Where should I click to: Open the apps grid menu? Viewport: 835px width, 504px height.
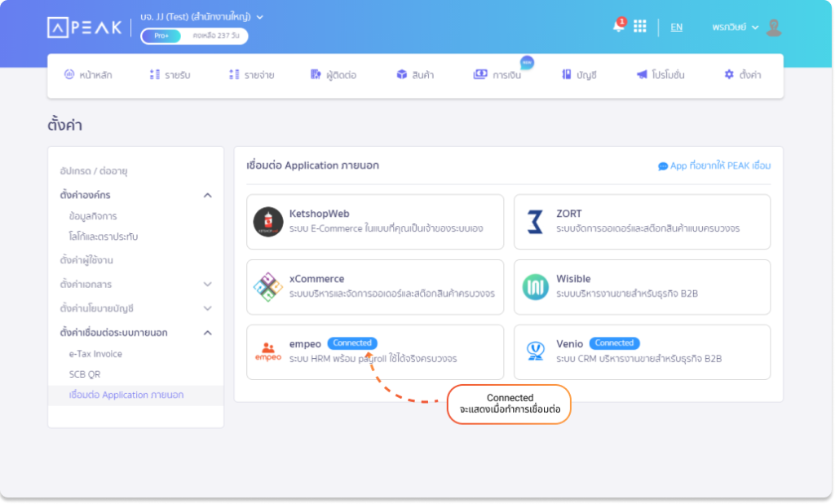coord(639,27)
